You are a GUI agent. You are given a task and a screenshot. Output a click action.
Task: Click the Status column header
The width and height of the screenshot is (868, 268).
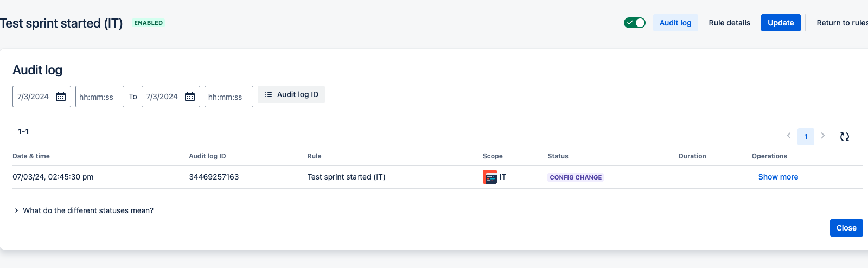(x=558, y=156)
